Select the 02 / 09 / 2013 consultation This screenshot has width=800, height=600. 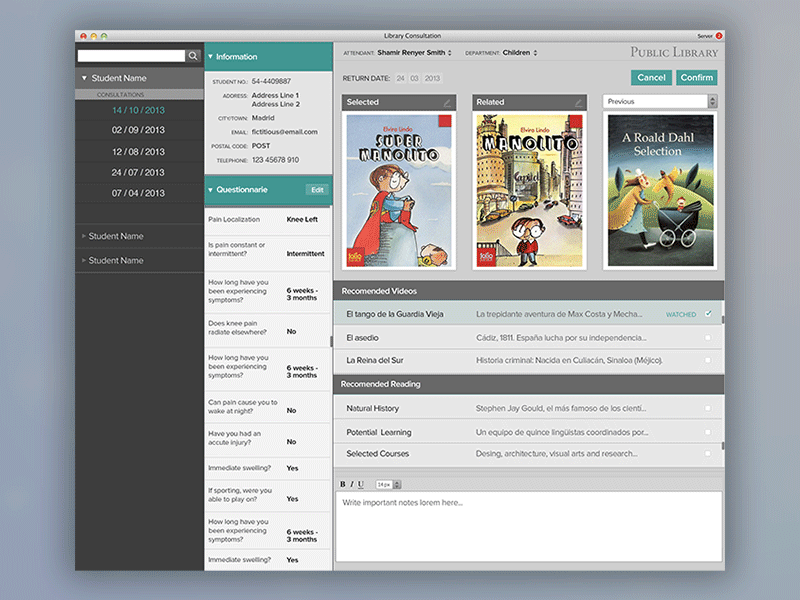click(x=138, y=130)
